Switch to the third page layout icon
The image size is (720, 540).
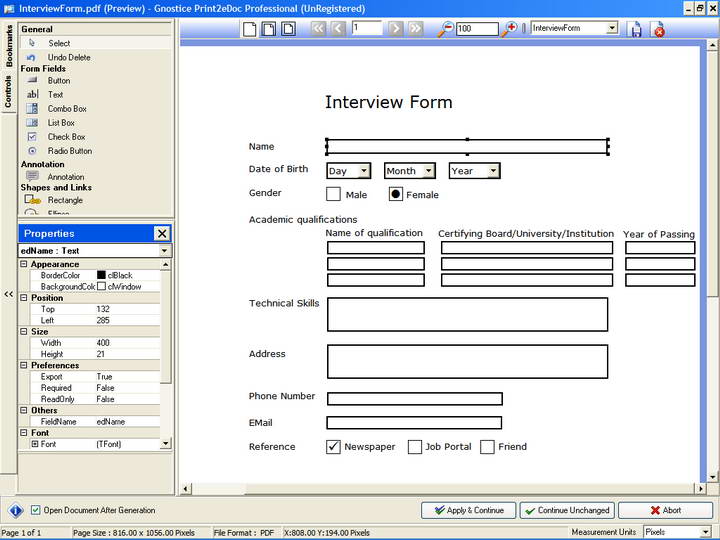pos(288,29)
